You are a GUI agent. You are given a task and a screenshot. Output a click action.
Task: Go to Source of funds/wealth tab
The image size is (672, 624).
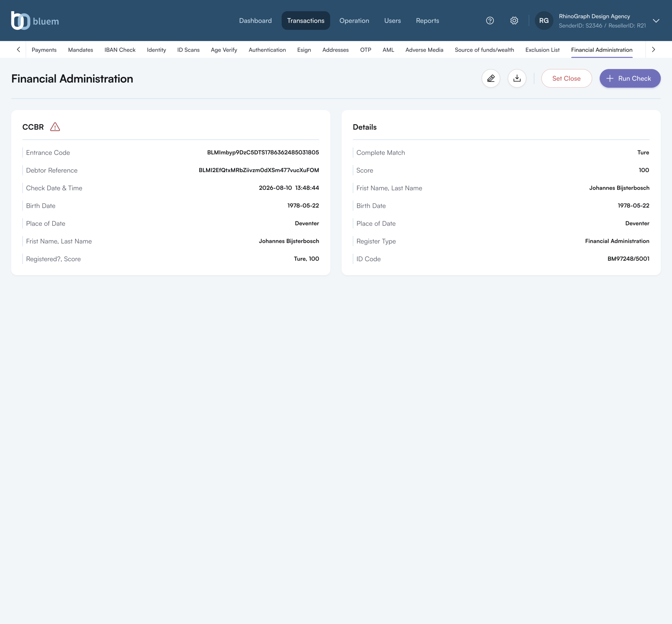[x=484, y=50]
